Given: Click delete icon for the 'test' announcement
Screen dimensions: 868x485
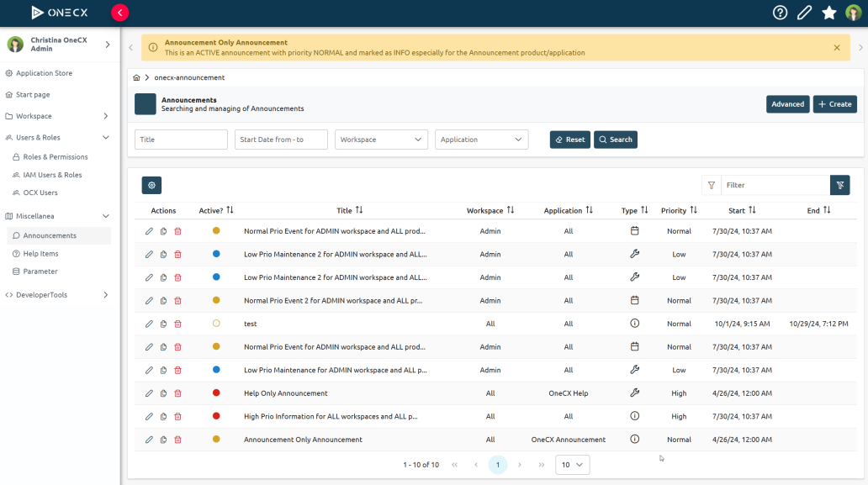Looking at the screenshot, I should point(177,324).
